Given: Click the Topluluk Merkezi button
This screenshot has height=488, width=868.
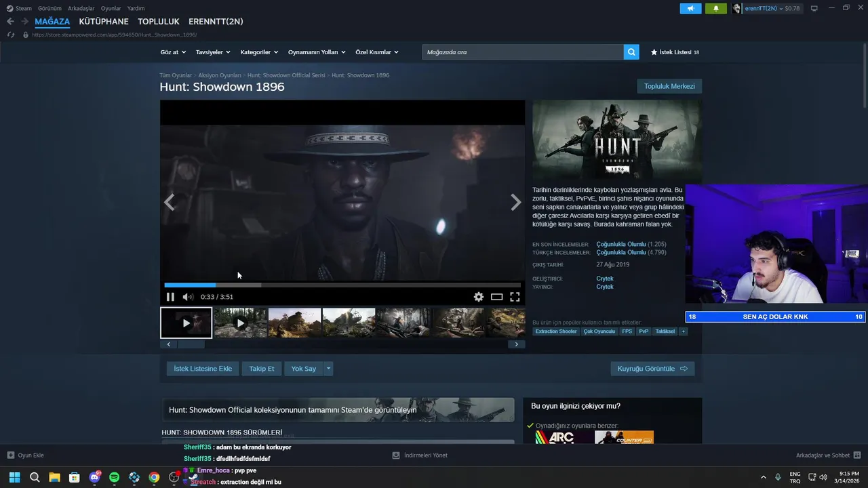Looking at the screenshot, I should (669, 86).
